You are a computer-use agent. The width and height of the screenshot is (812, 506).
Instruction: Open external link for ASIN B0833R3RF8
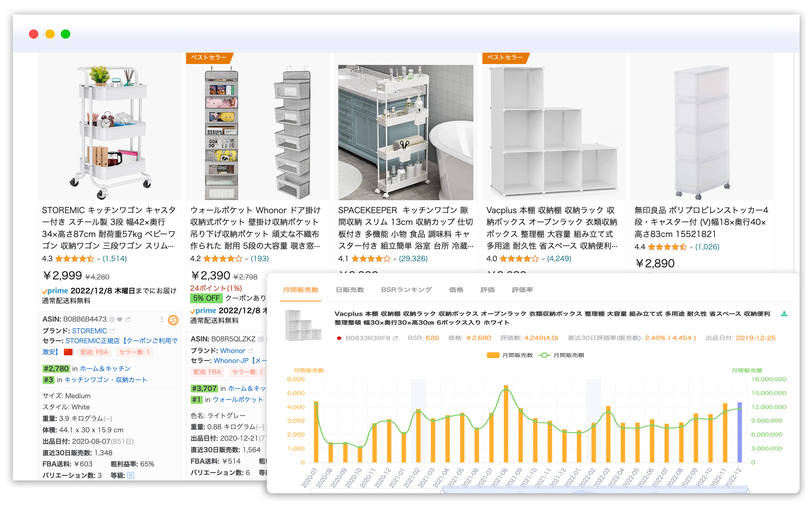(396, 338)
